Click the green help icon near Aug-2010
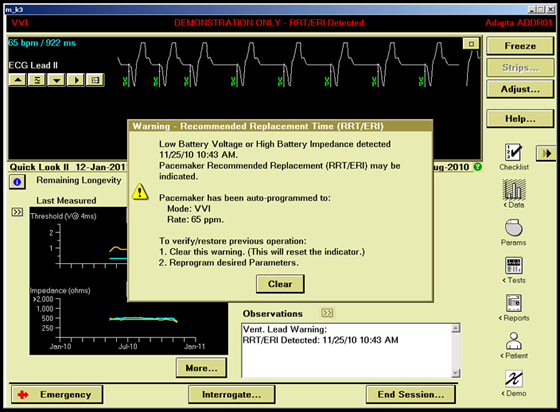This screenshot has height=412, width=560. pos(478,167)
